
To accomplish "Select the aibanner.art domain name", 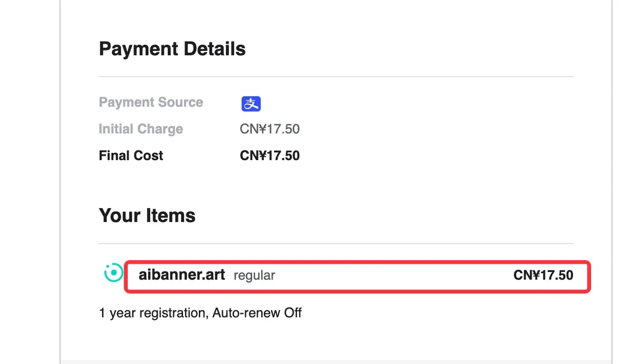I will point(182,274).
